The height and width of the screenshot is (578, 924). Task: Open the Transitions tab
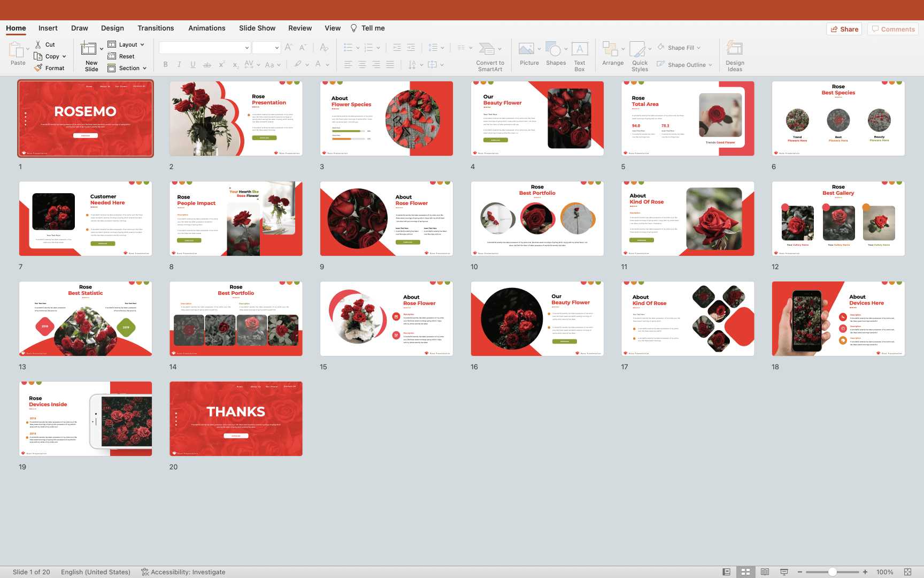(x=156, y=28)
